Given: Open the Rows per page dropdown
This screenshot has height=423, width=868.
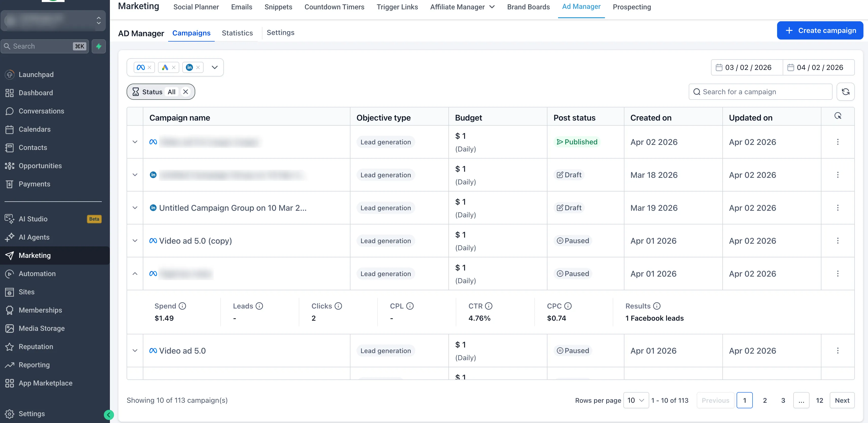Looking at the screenshot, I should tap(636, 400).
